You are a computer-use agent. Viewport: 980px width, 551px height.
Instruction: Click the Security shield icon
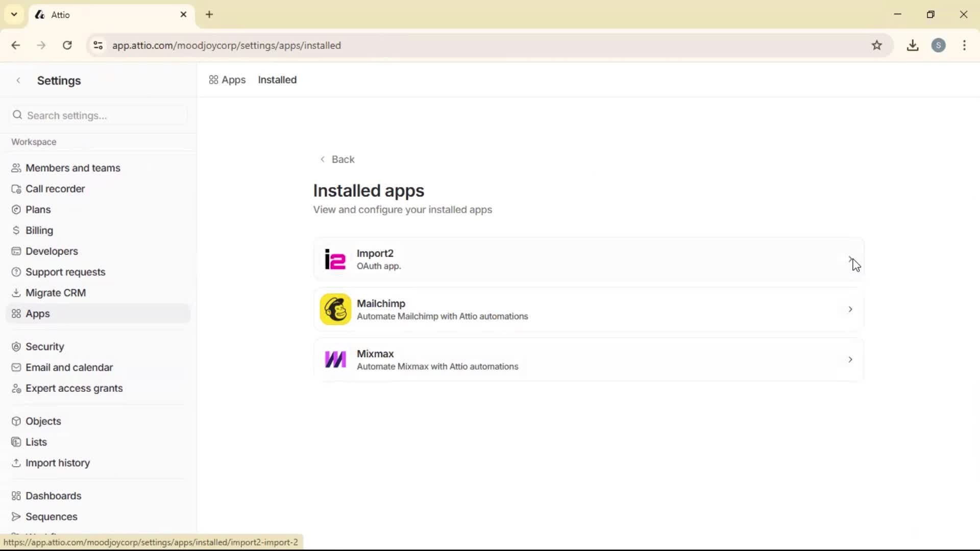[x=16, y=346]
